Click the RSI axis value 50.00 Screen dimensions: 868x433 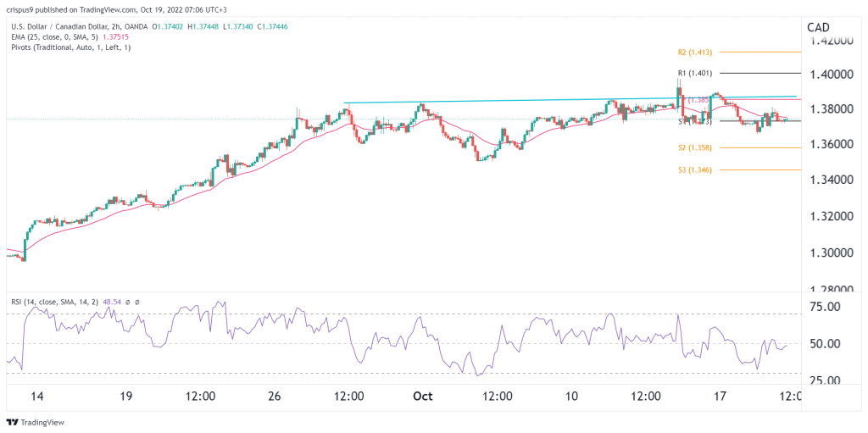click(826, 344)
